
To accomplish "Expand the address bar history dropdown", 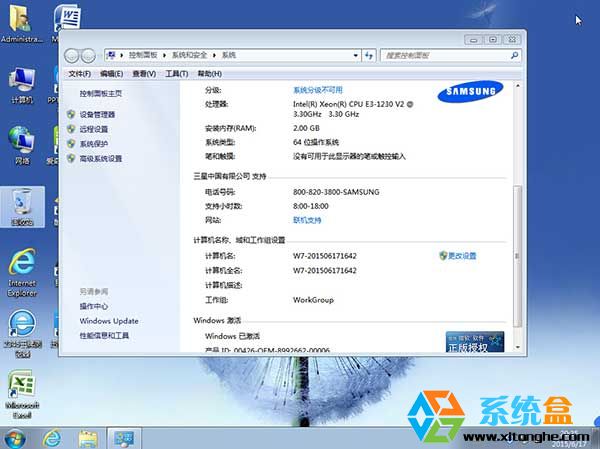I will point(355,56).
